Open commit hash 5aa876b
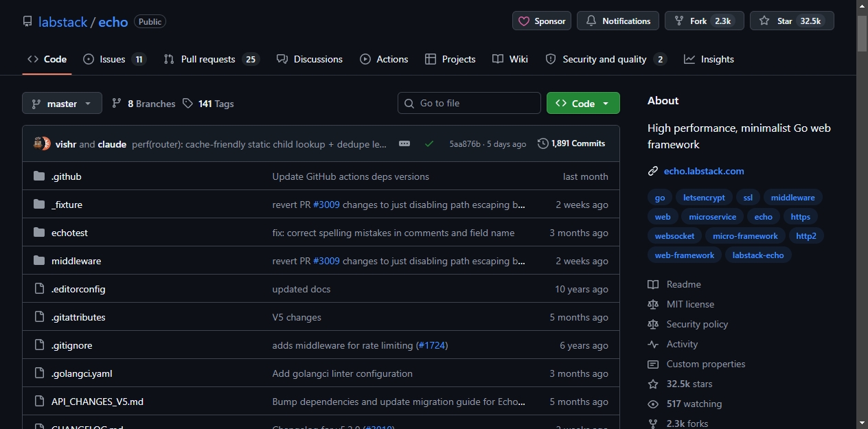868x429 pixels. tap(465, 144)
